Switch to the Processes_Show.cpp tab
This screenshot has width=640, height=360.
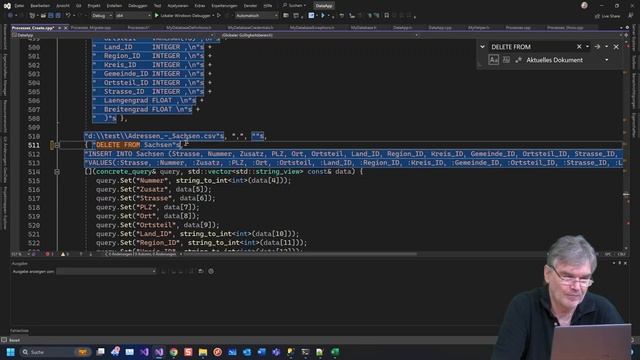pos(565,28)
